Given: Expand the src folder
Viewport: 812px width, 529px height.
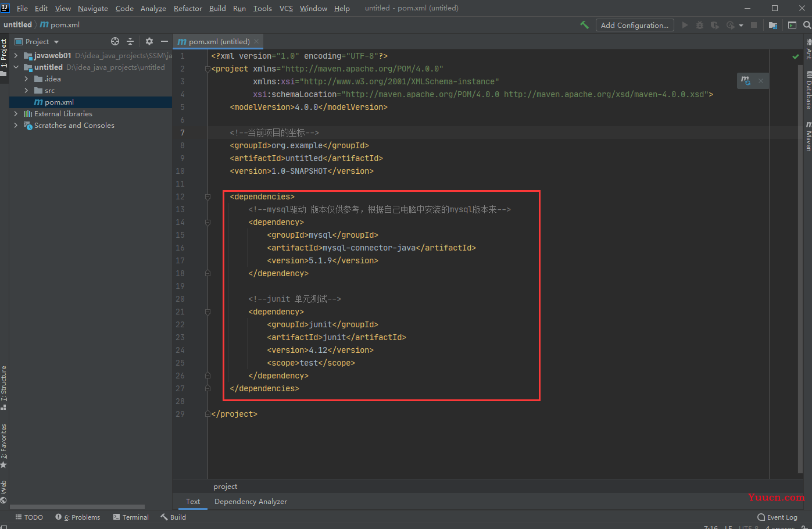Looking at the screenshot, I should (26, 91).
